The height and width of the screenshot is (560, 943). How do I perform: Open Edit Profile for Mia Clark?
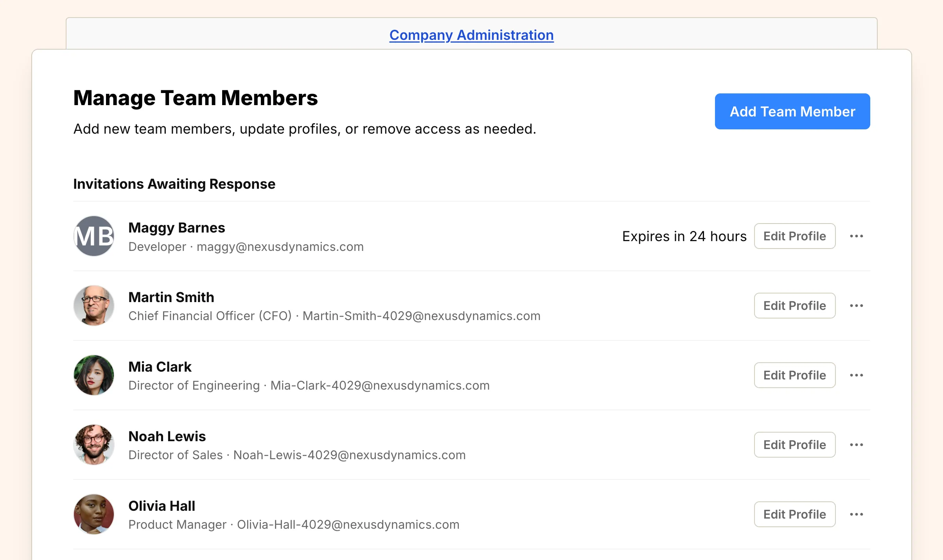pyautogui.click(x=795, y=375)
